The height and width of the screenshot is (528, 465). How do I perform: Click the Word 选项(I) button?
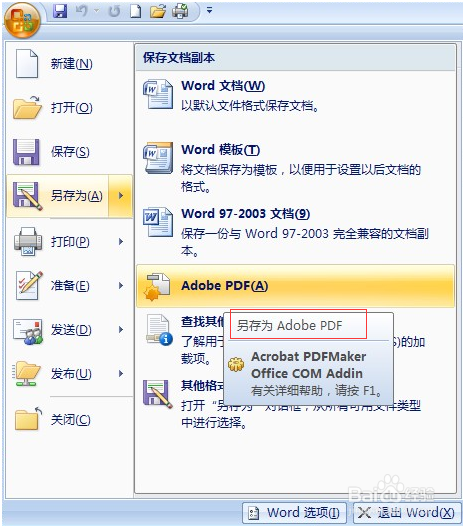294,513
